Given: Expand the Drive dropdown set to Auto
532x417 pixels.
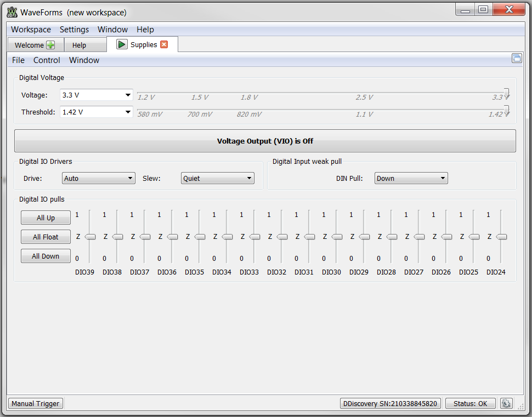Looking at the screenshot, I should (99, 178).
